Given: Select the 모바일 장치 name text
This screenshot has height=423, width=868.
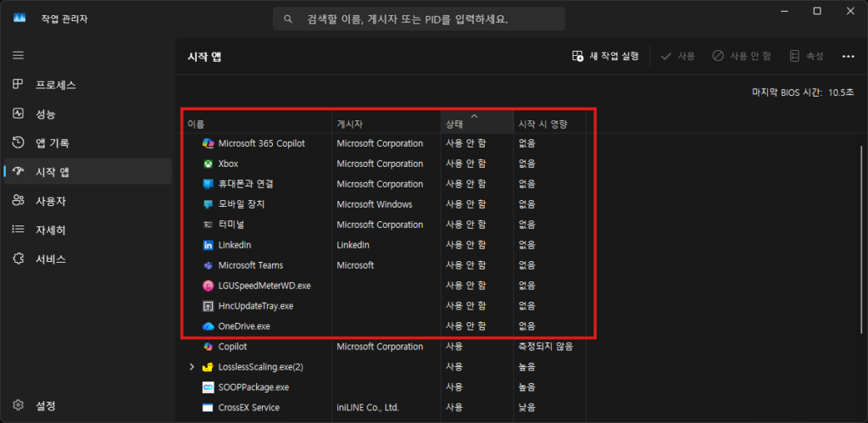Looking at the screenshot, I should [x=241, y=204].
